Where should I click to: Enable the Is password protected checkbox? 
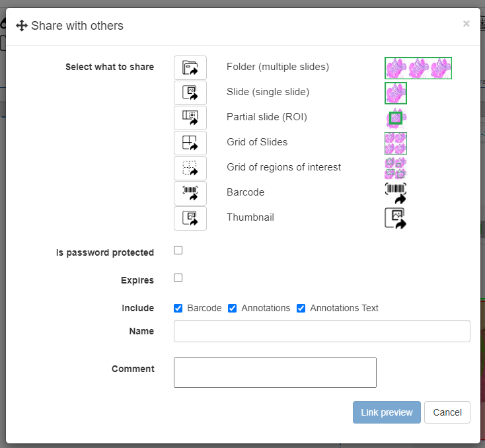click(178, 250)
